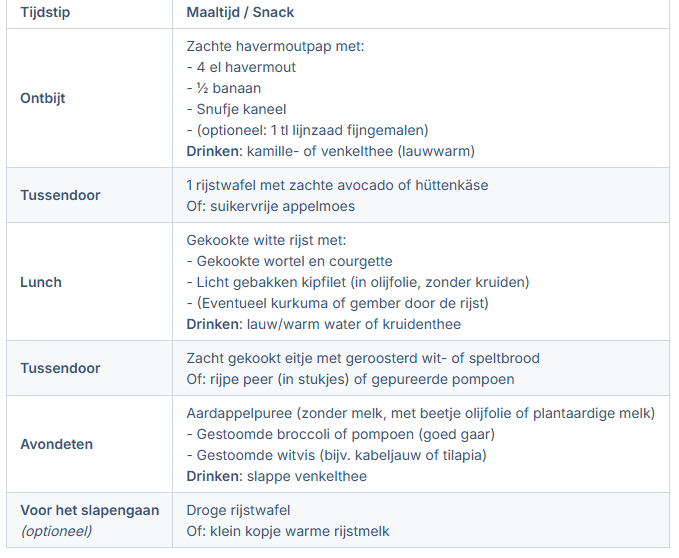
Task: Select the Lunch row label
Action: (x=41, y=282)
